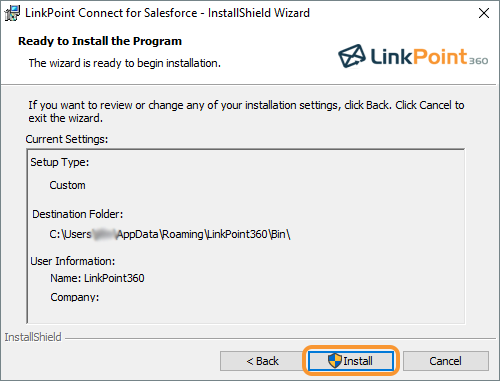The height and width of the screenshot is (381, 500).
Task: Click the Setup Type heading
Action: coord(60,162)
